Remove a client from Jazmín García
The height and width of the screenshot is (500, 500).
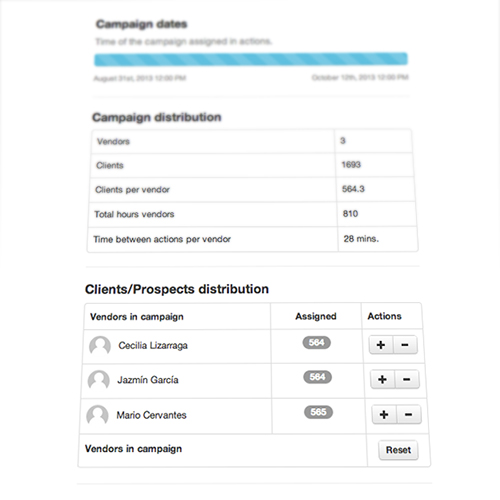407,379
